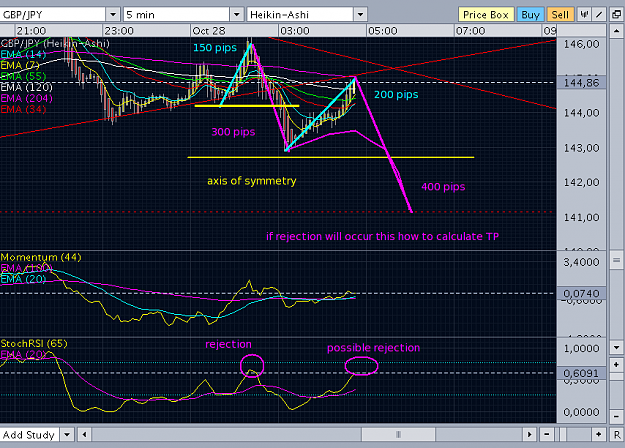625x448 pixels.
Task: Click the 146,00 price axis label
Action: click(581, 44)
